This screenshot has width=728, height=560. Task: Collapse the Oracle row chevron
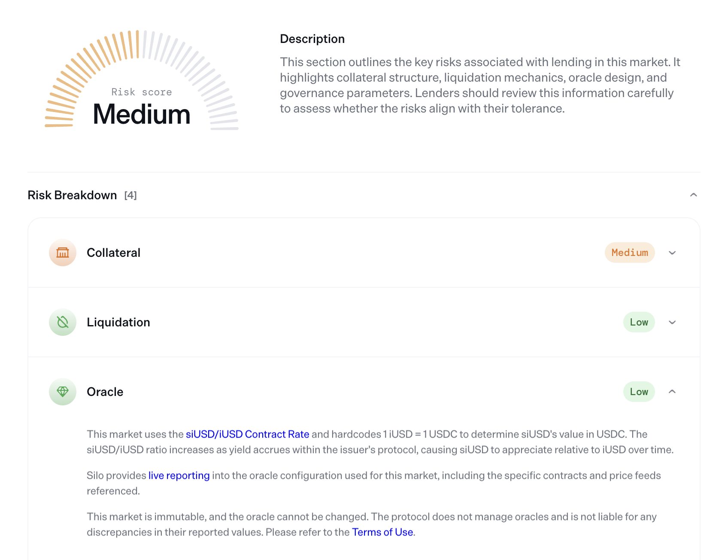672,392
